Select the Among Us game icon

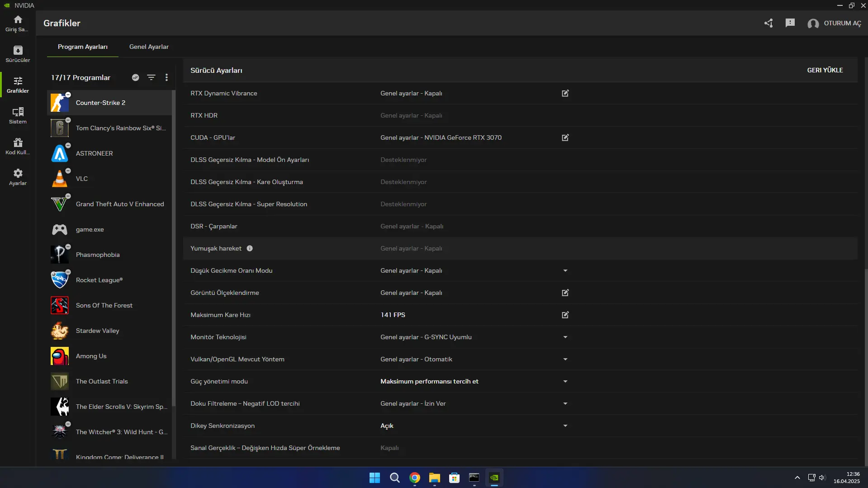point(60,356)
